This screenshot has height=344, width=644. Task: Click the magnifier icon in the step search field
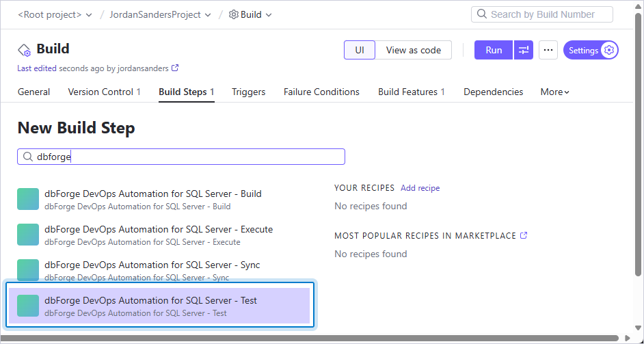point(28,157)
